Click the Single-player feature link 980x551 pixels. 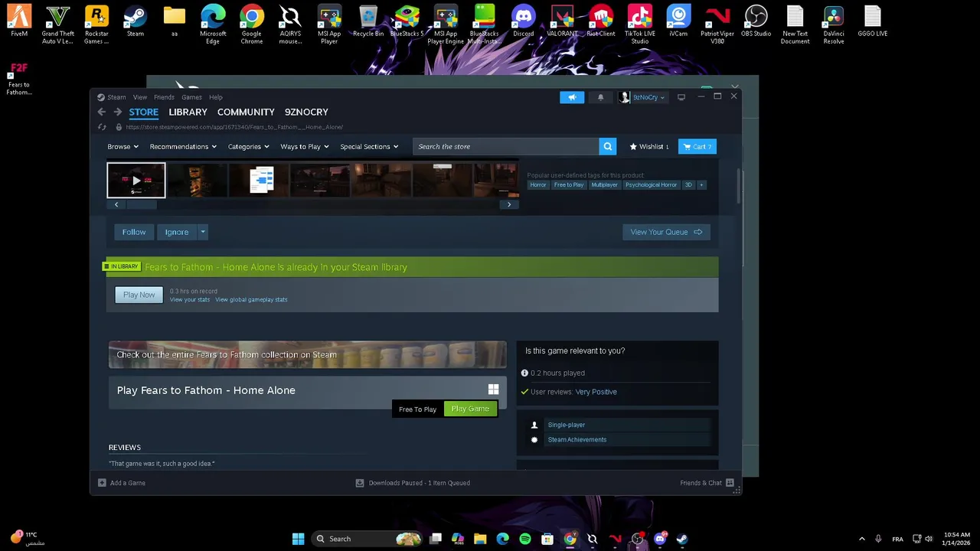click(567, 425)
